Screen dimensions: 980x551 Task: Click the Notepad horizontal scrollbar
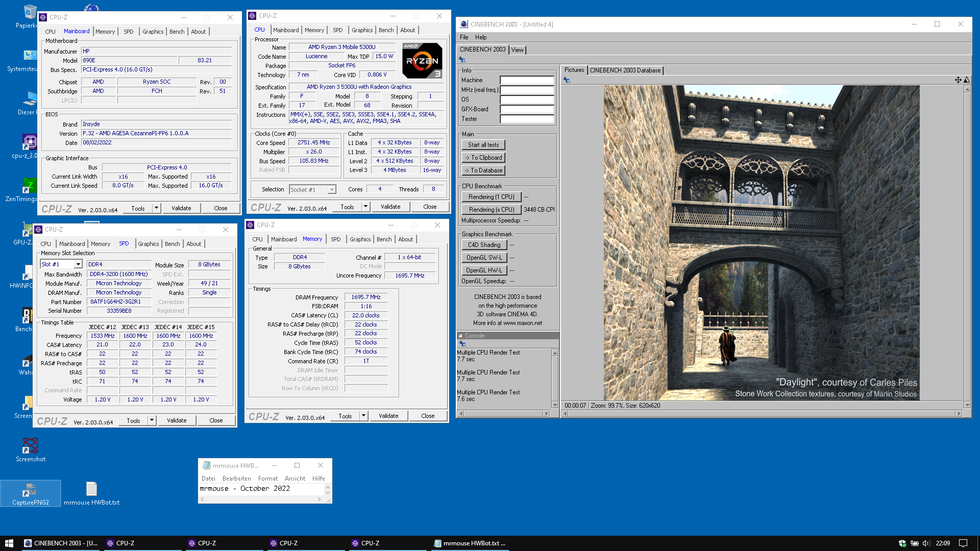[261, 499]
